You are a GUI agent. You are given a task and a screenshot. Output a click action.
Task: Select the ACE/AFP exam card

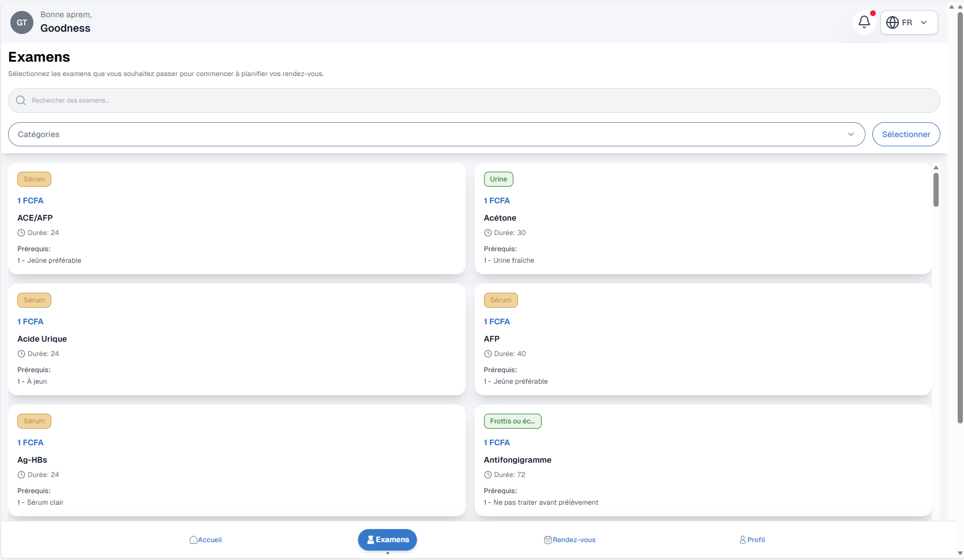click(x=236, y=218)
